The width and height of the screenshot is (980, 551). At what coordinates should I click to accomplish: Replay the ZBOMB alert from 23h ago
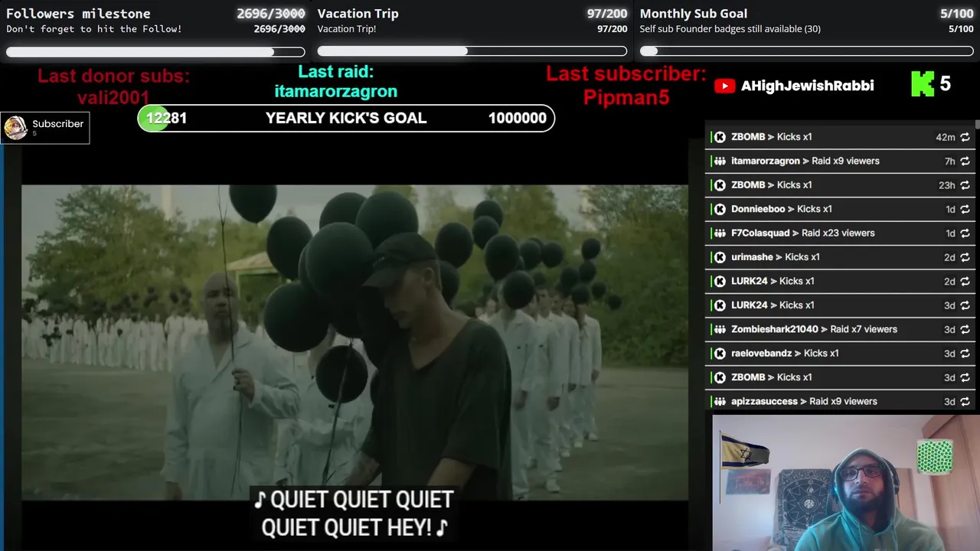965,185
